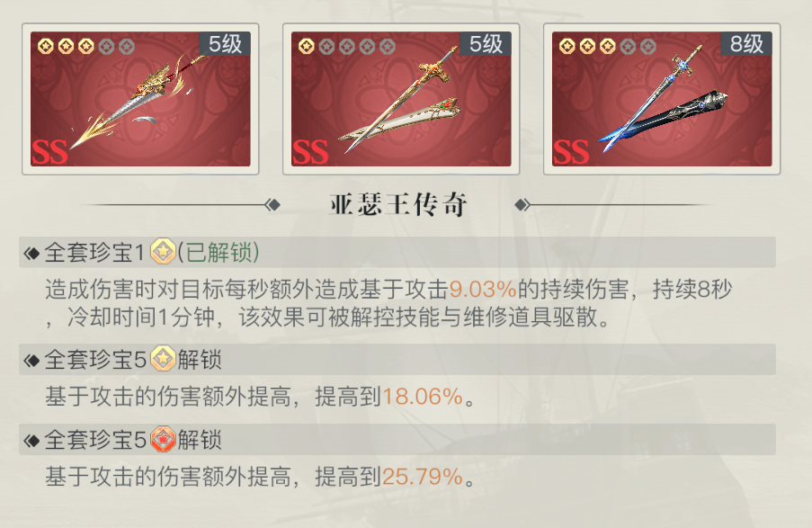Viewport: 812px width, 528px height.
Task: Click the 9.03% highlighted damage value
Action: pos(483,289)
